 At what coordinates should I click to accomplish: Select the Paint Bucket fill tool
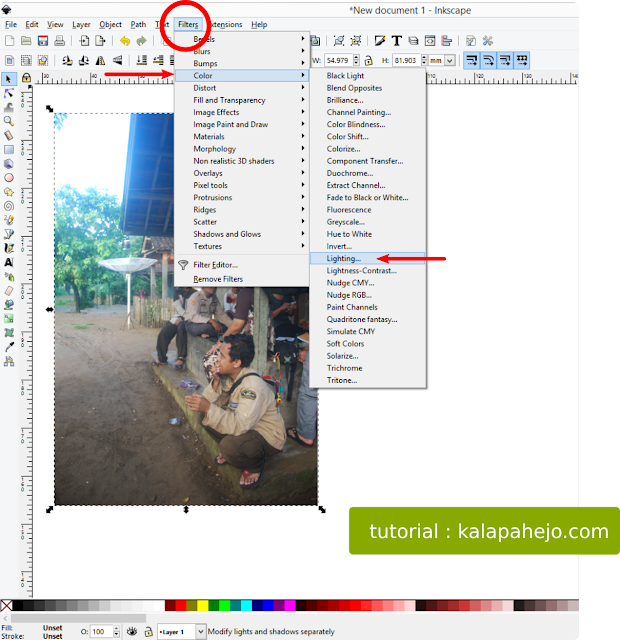pyautogui.click(x=9, y=304)
